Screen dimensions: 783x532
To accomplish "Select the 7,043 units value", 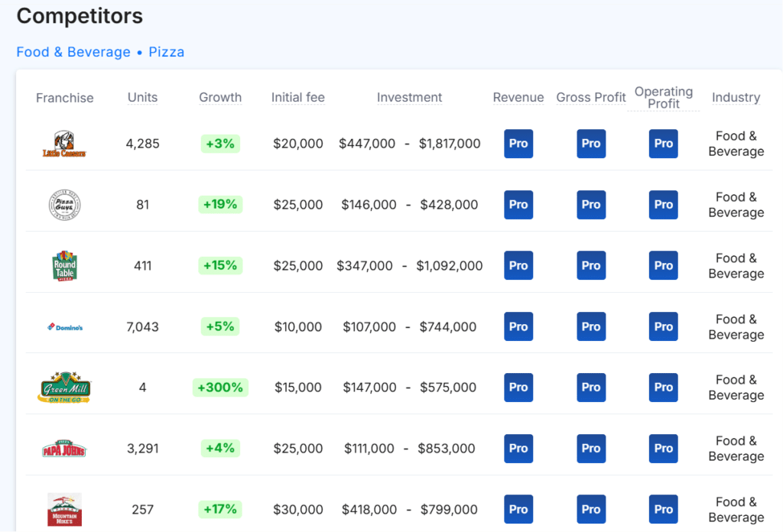I will (143, 327).
